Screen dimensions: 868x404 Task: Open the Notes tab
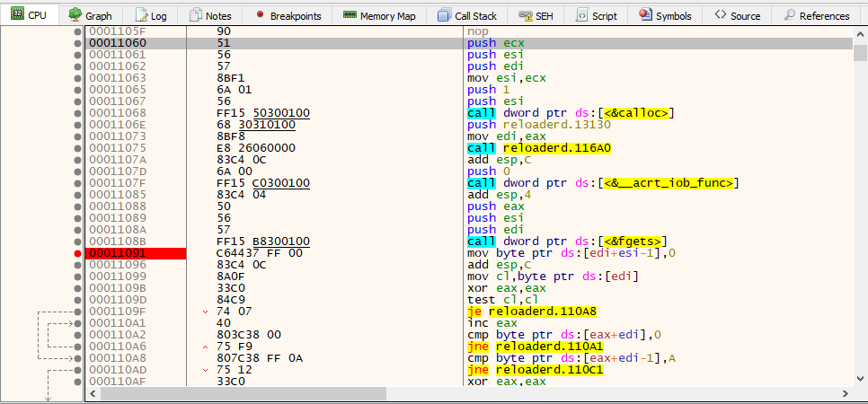point(210,15)
